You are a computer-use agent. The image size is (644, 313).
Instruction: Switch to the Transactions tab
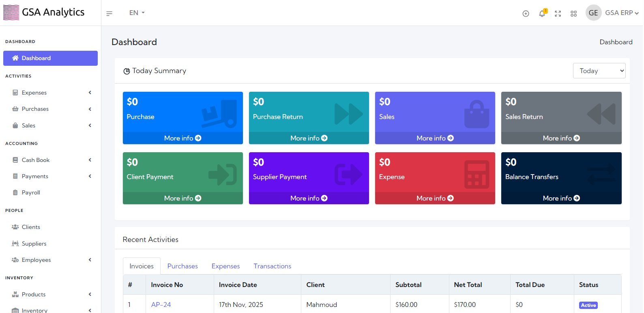(x=273, y=266)
